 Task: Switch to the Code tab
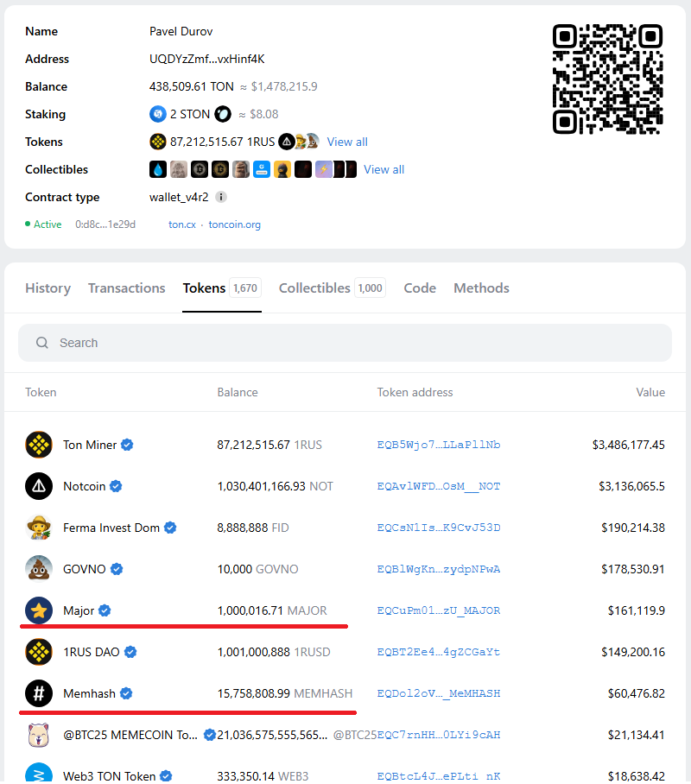point(420,288)
